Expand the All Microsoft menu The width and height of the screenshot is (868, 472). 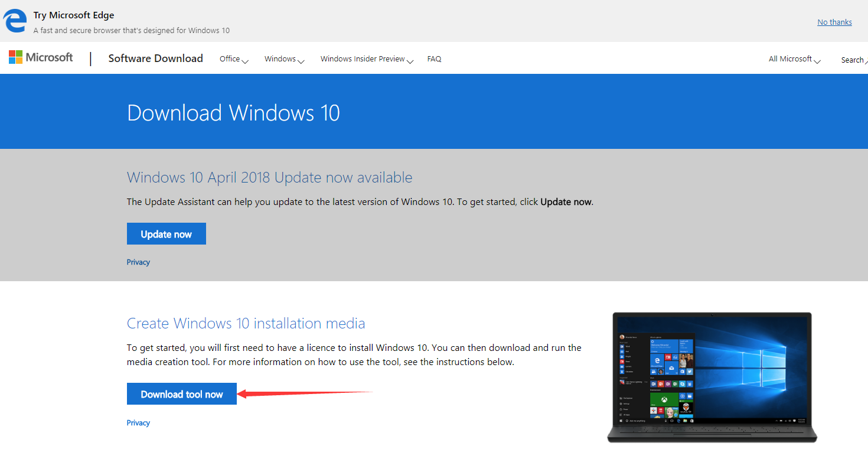pyautogui.click(x=794, y=59)
